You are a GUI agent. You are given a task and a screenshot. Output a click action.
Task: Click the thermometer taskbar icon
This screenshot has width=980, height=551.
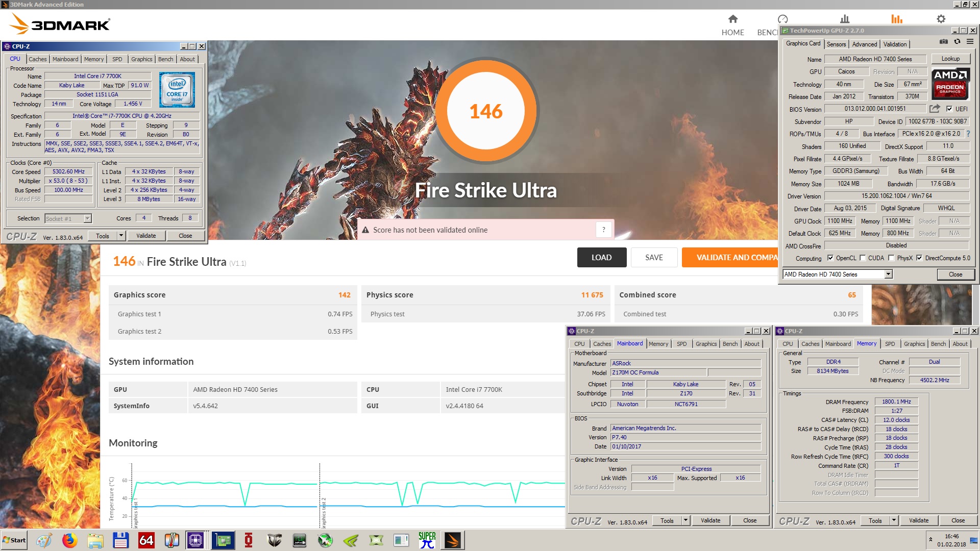[172, 540]
